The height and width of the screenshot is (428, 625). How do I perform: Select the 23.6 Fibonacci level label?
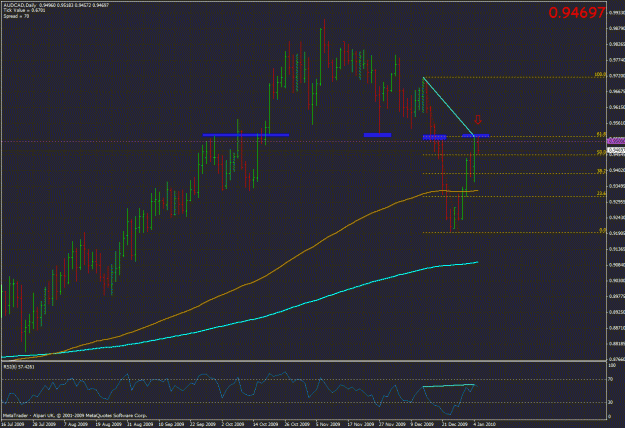point(601,194)
